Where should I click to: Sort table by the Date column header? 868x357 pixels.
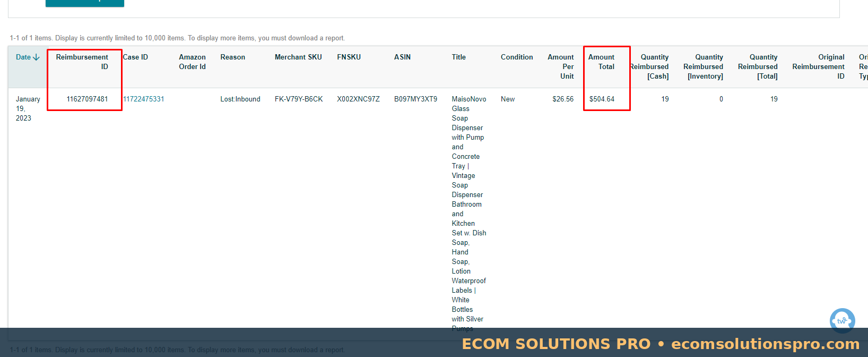pos(28,57)
